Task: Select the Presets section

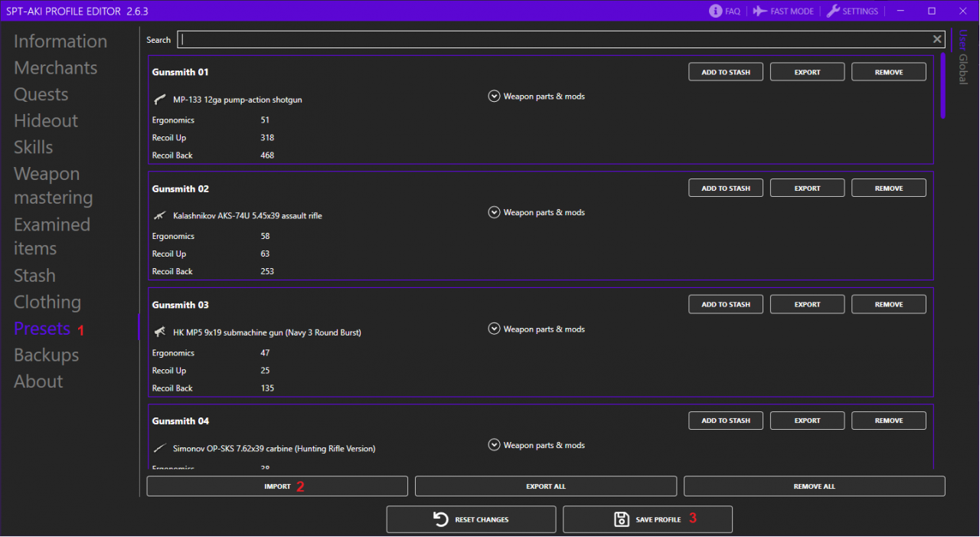Action: 42,329
